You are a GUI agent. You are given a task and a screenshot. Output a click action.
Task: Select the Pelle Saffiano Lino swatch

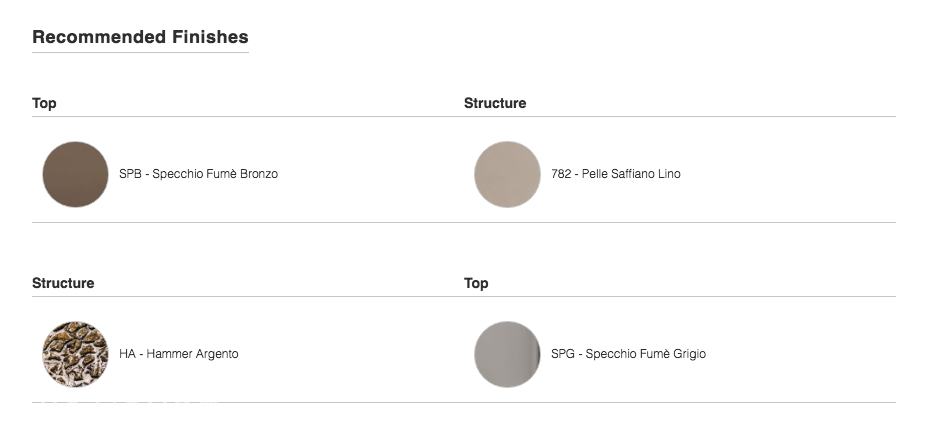coord(507,174)
